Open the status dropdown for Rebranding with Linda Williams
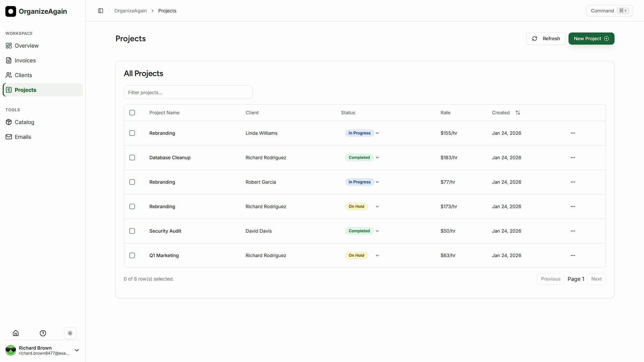 tap(377, 133)
